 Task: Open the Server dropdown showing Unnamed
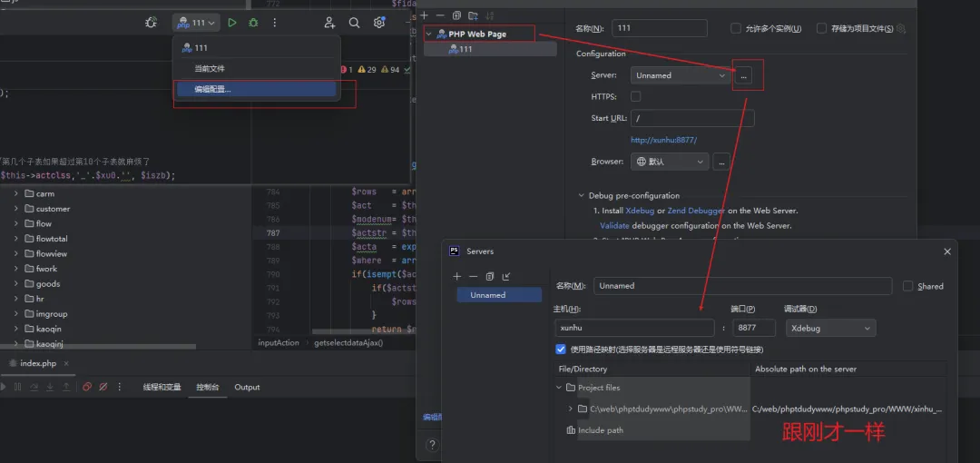(681, 75)
